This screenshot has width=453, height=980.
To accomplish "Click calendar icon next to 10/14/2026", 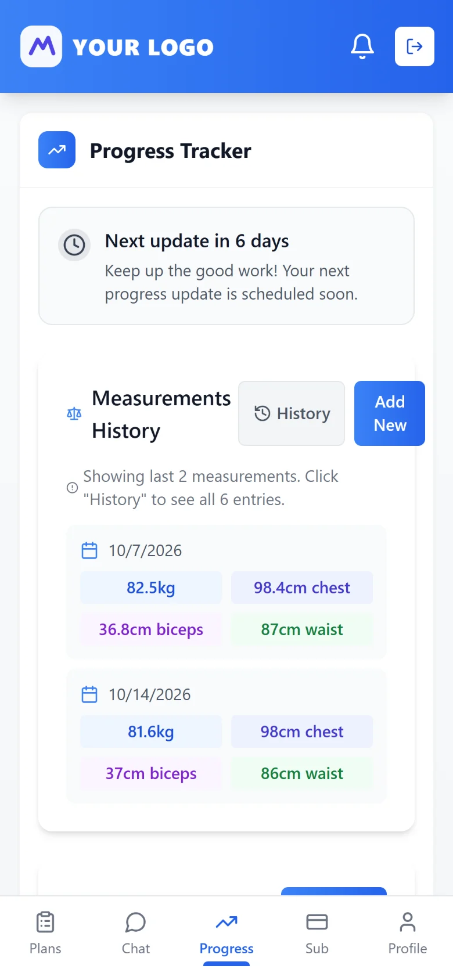I will click(89, 694).
